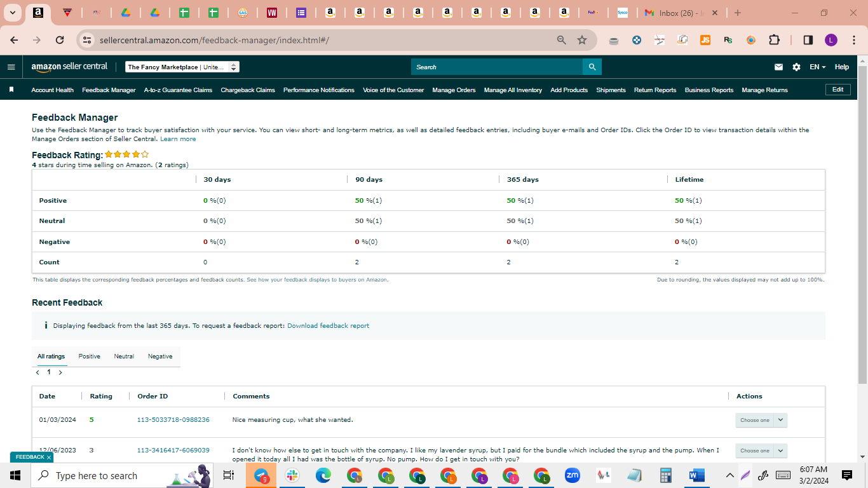Go to previous feedback page arrow
Viewport: 868px width, 488px height.
37,372
